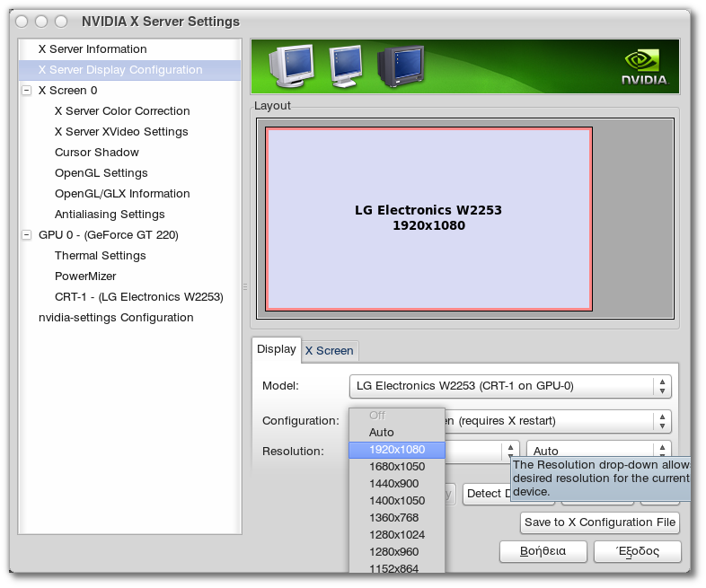The height and width of the screenshot is (588, 706).
Task: Open the Configuration dropdown
Action: pyautogui.click(x=558, y=422)
